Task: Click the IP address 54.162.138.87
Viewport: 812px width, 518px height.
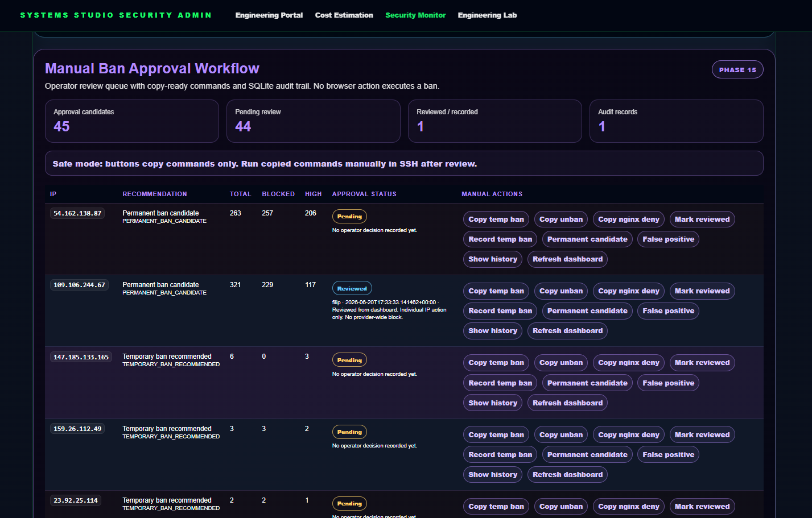Action: click(x=77, y=214)
